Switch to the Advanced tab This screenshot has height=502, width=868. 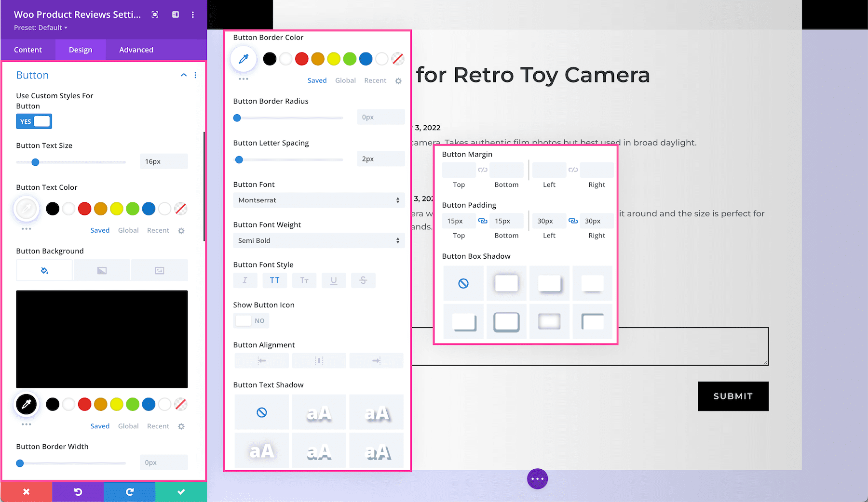tap(136, 50)
